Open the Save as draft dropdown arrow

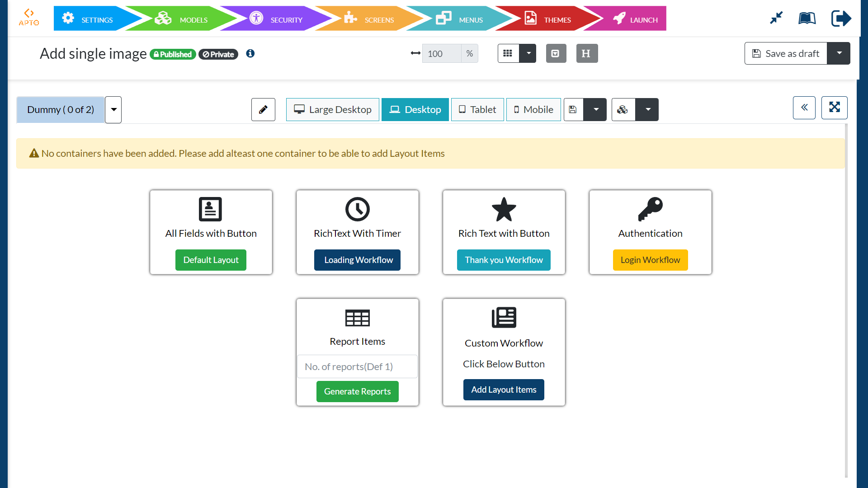point(839,53)
